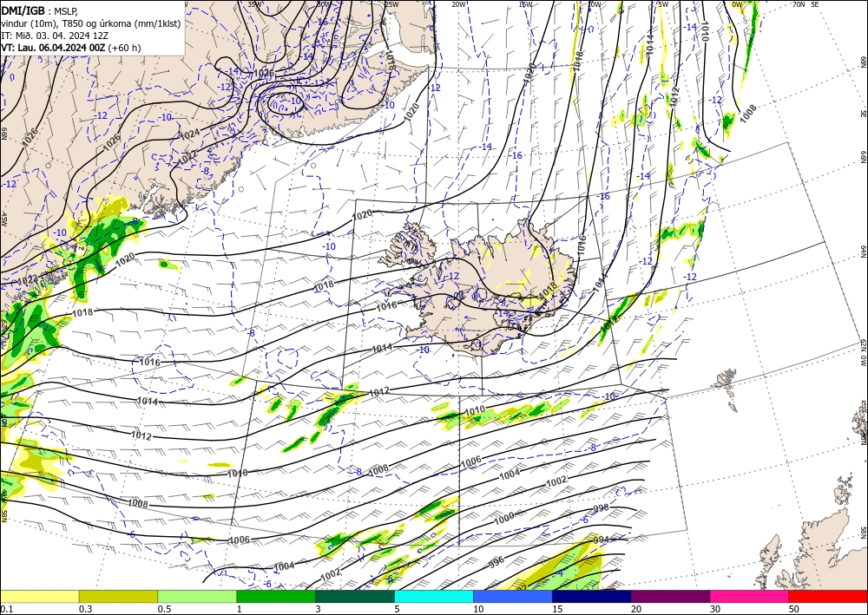Select the medium green 1 mm legend swatch
Image resolution: width=868 pixels, height=615 pixels.
tap(276, 596)
